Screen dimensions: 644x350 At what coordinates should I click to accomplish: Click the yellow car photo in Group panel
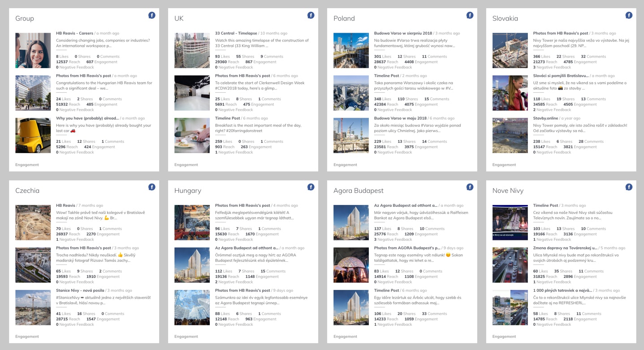[x=33, y=135]
